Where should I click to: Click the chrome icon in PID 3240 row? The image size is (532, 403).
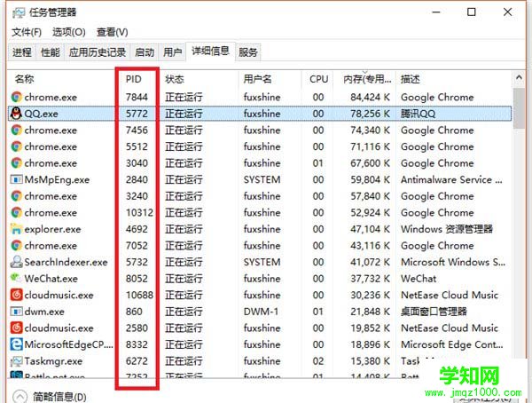pyautogui.click(x=16, y=196)
